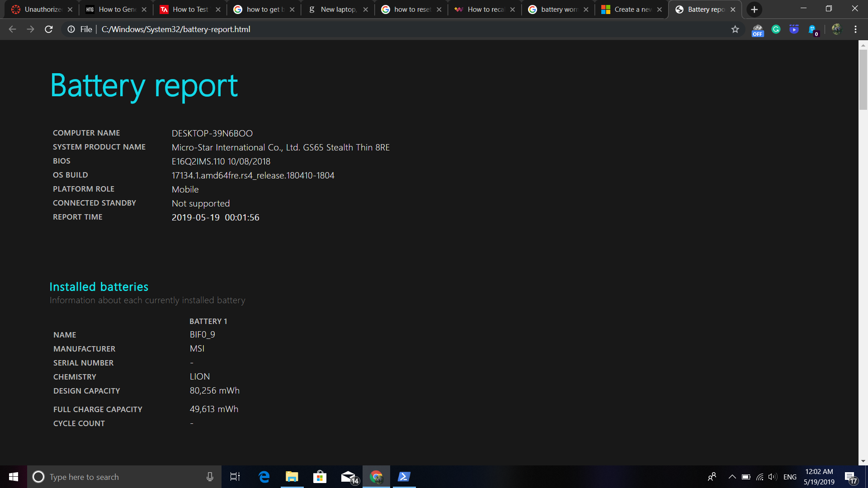Show hidden system tray icons

pos(732,477)
